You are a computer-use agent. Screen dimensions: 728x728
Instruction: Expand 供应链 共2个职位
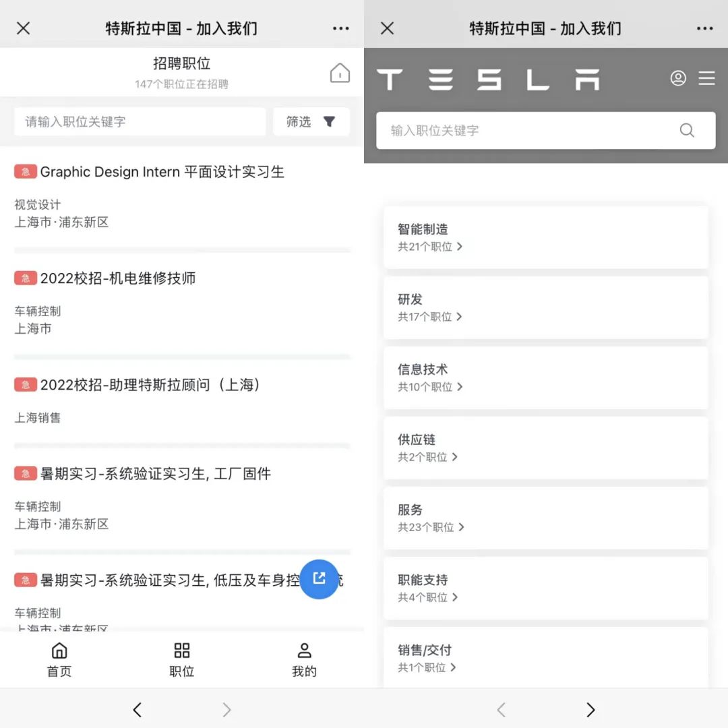click(545, 448)
